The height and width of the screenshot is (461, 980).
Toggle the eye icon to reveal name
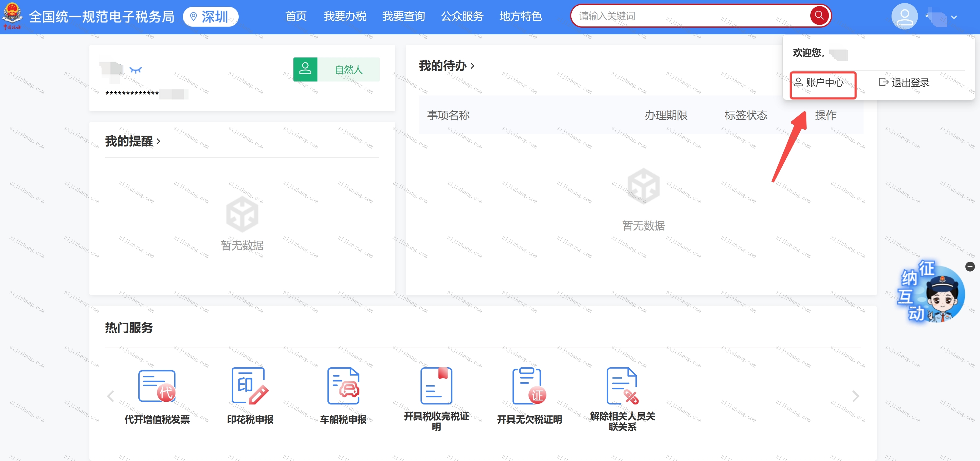(x=135, y=70)
